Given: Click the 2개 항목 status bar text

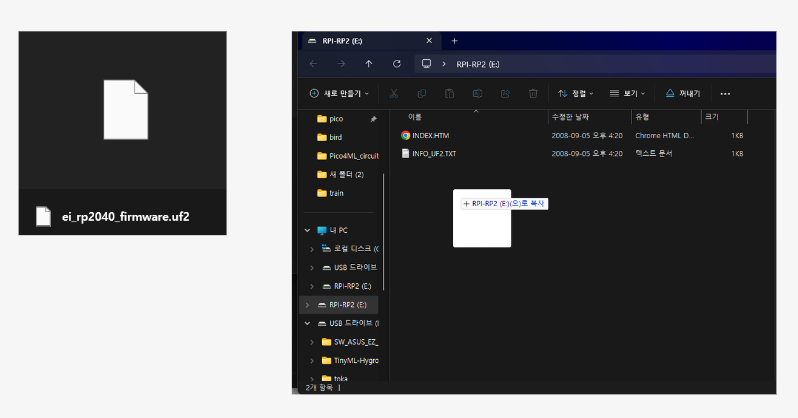Looking at the screenshot, I should (x=320, y=387).
